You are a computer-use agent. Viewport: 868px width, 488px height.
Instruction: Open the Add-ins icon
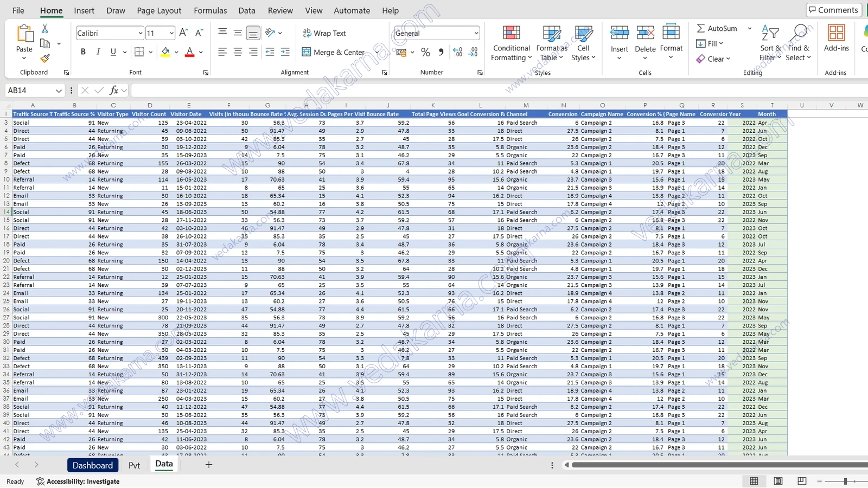836,38
